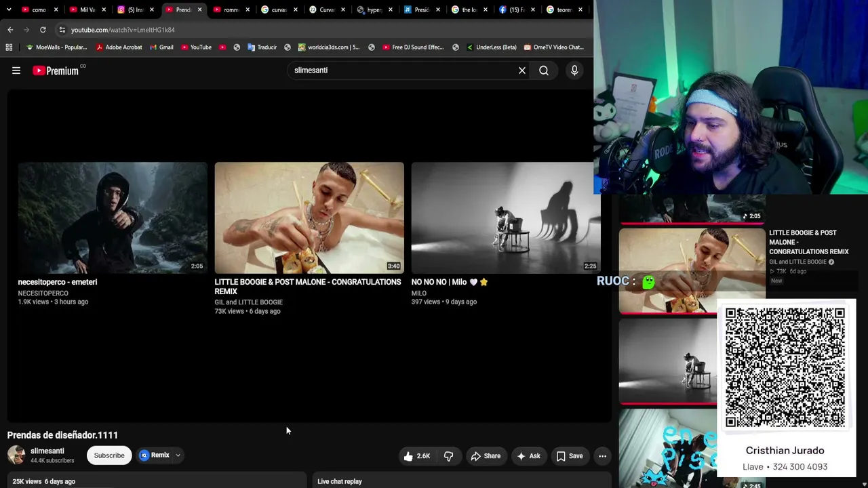Open sidebar thumbnail with 2:05 duration
868x488 pixels.
[x=692, y=209]
